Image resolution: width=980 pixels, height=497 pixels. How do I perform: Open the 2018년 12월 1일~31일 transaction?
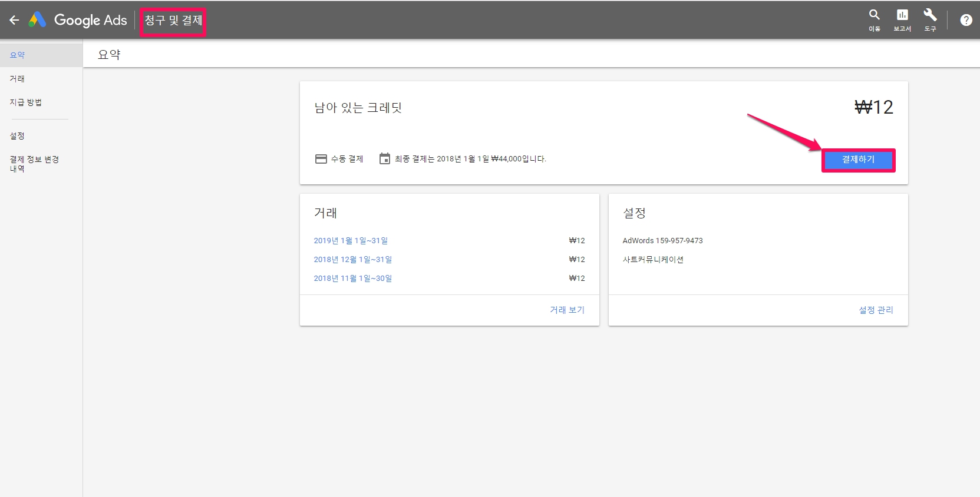click(x=352, y=260)
